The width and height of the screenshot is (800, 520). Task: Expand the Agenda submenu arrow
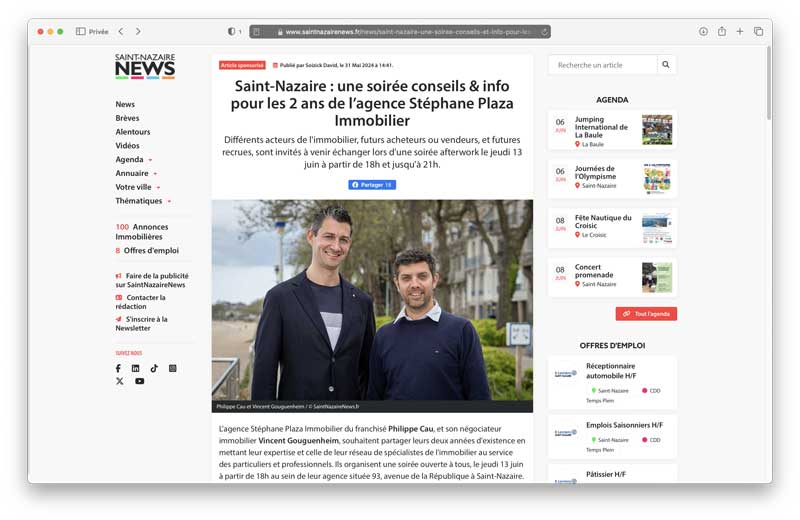pos(150,160)
